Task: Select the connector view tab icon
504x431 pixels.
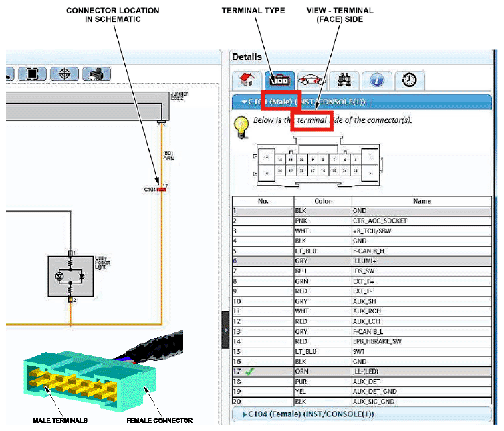Action: (279, 80)
